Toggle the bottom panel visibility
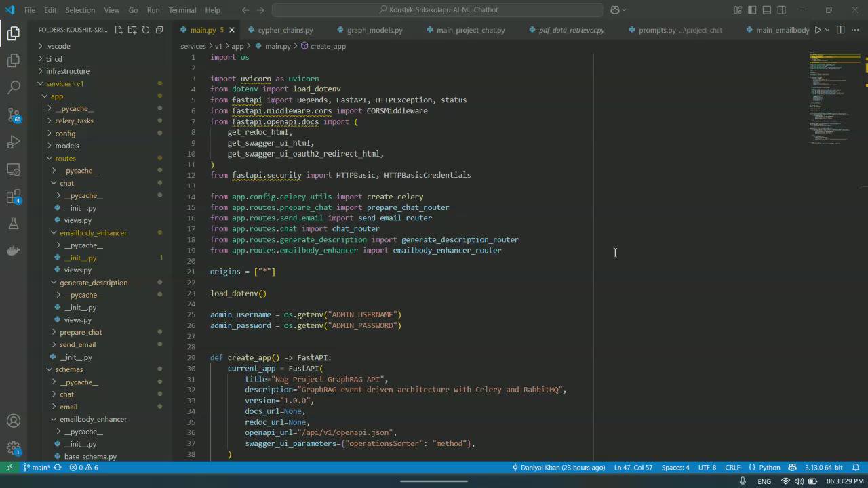868x488 pixels. tap(767, 10)
